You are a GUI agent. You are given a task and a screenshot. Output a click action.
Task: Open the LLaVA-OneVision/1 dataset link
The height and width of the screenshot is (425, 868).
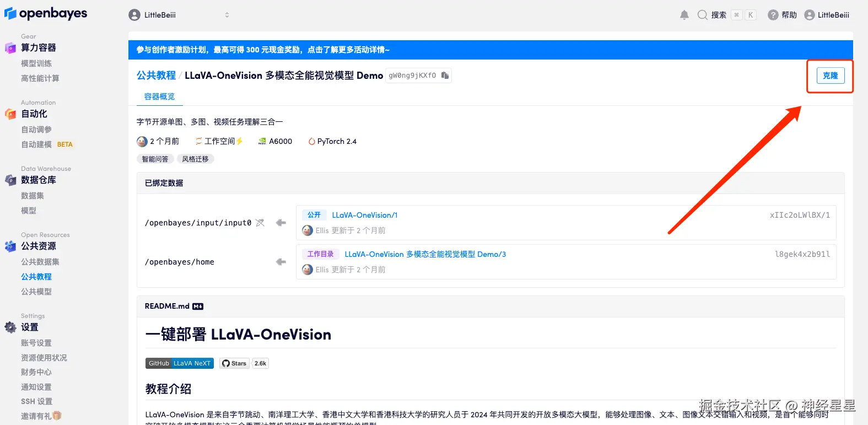tap(365, 215)
